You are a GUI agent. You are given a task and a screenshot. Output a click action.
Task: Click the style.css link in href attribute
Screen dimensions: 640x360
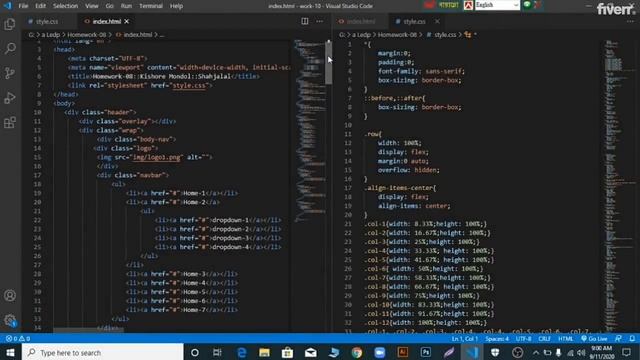[189, 85]
